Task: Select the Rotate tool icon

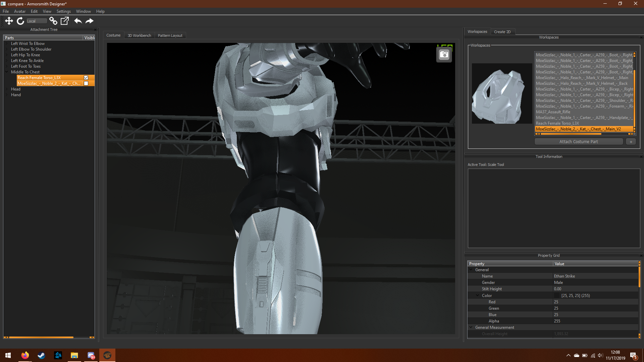Action: [x=20, y=21]
